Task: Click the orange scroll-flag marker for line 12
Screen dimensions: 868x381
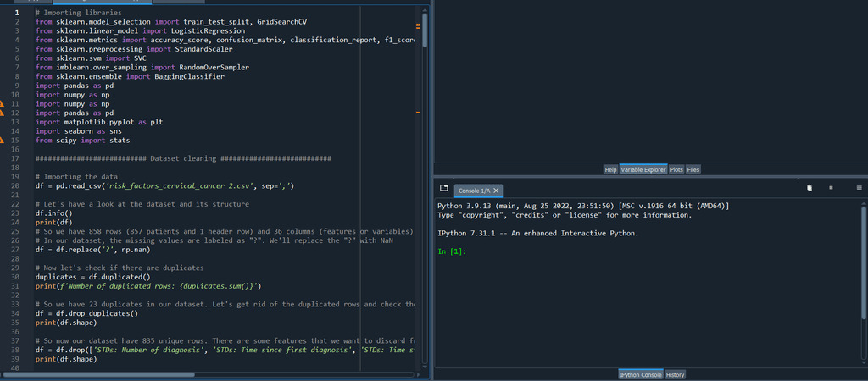Action: tap(418, 113)
